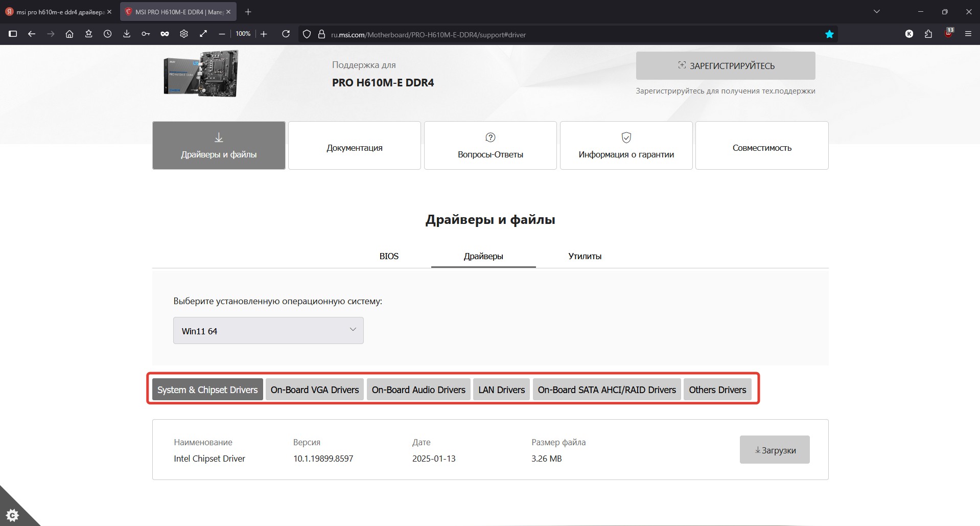View site security padlock info
This screenshot has height=526, width=980.
(x=321, y=34)
